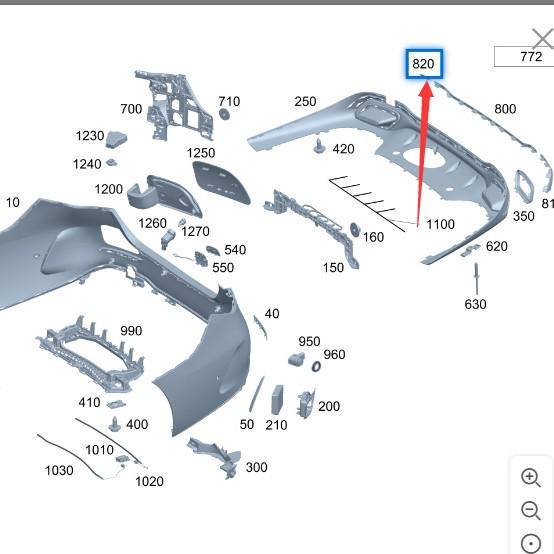
Task: Click the reset view target icon
Action: tap(531, 543)
